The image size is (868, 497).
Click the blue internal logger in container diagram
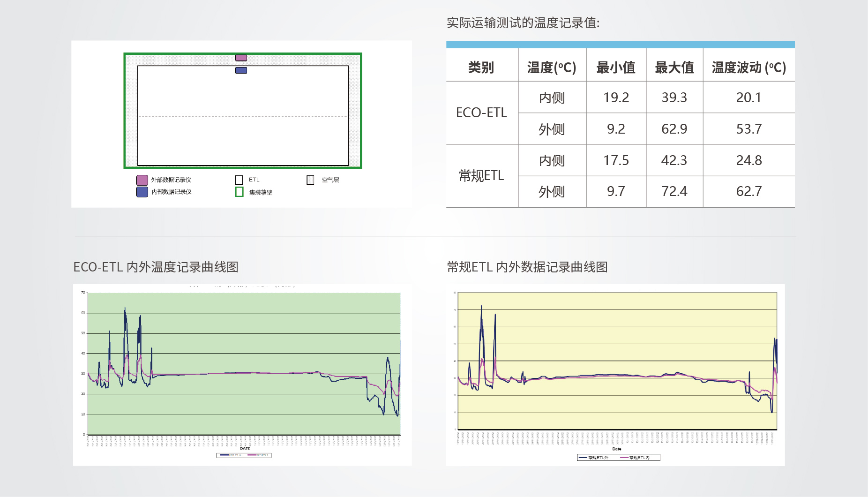click(x=240, y=69)
